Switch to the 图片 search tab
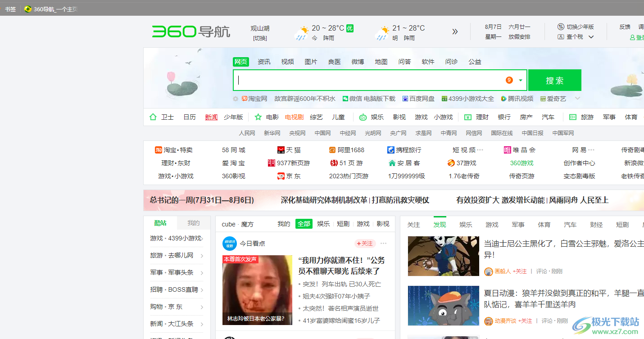The image size is (644, 339). [311, 62]
